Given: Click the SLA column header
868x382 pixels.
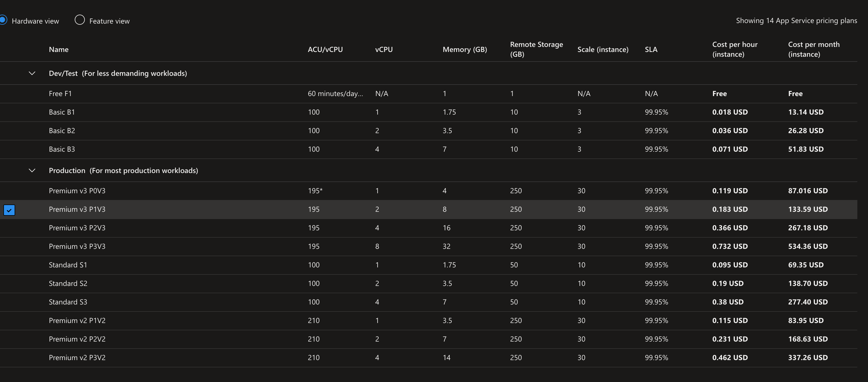Looking at the screenshot, I should click(x=651, y=49).
